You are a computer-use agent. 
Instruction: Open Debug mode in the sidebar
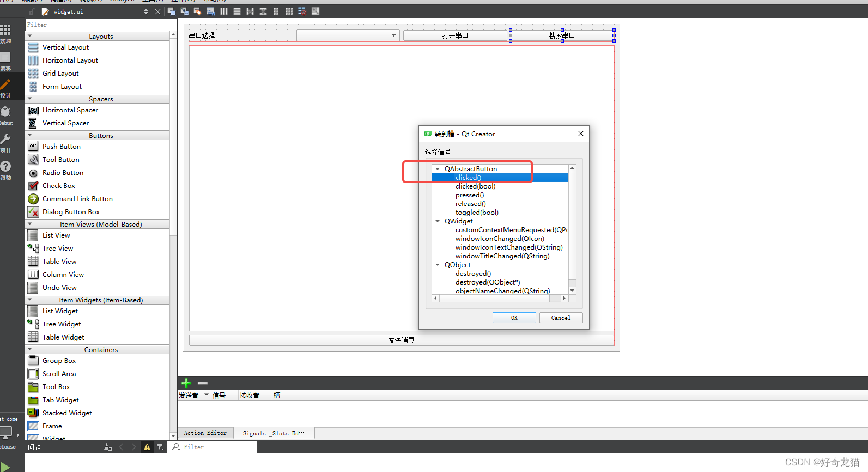click(x=5, y=115)
